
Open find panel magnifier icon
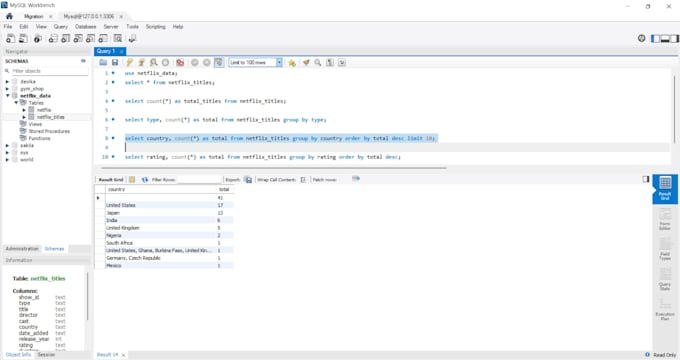pos(318,62)
